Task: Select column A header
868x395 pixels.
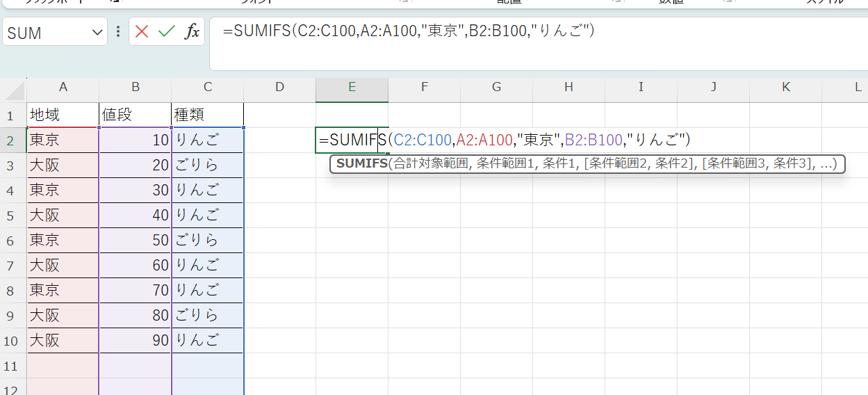Action: point(63,87)
